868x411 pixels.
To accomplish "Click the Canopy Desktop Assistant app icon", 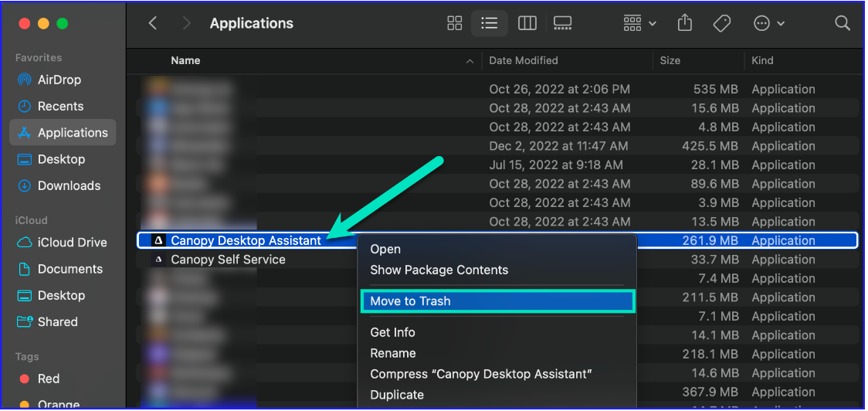I will (159, 240).
